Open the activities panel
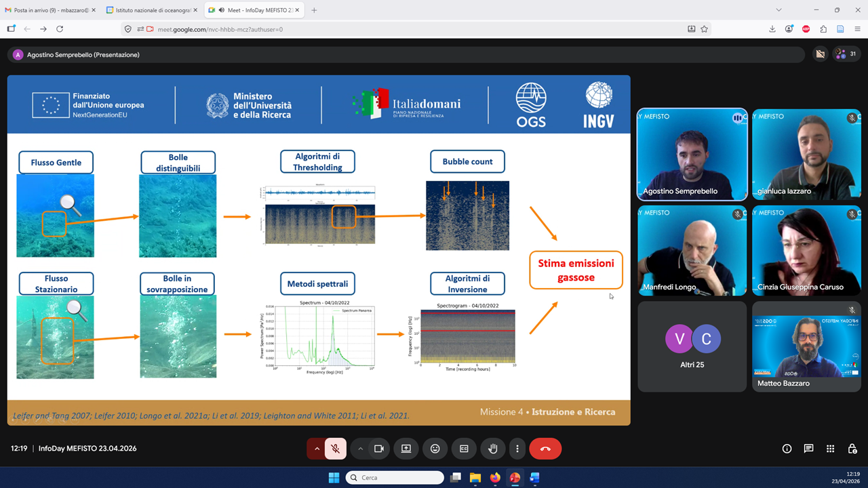The image size is (868, 488). click(x=830, y=449)
